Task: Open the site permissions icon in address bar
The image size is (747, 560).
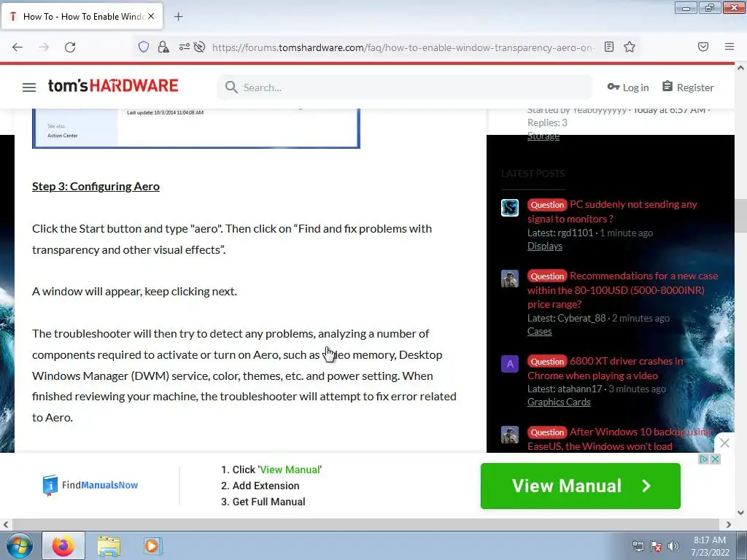Action: coord(184,47)
